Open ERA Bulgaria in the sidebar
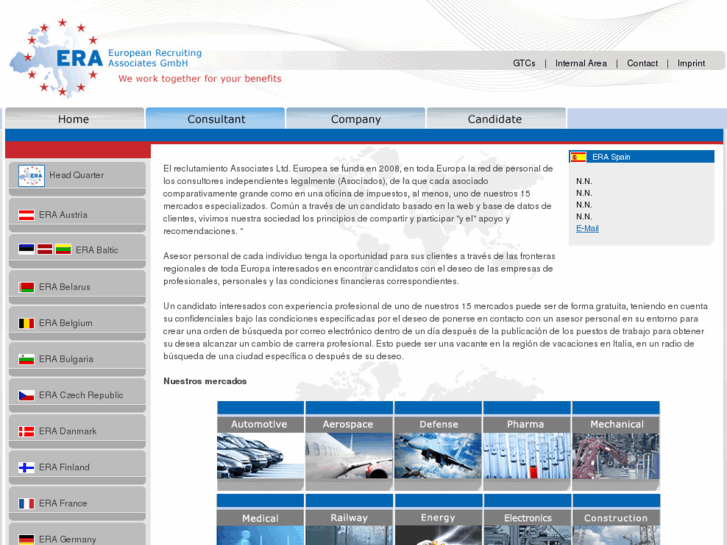Image resolution: width=727 pixels, height=545 pixels. (77, 359)
